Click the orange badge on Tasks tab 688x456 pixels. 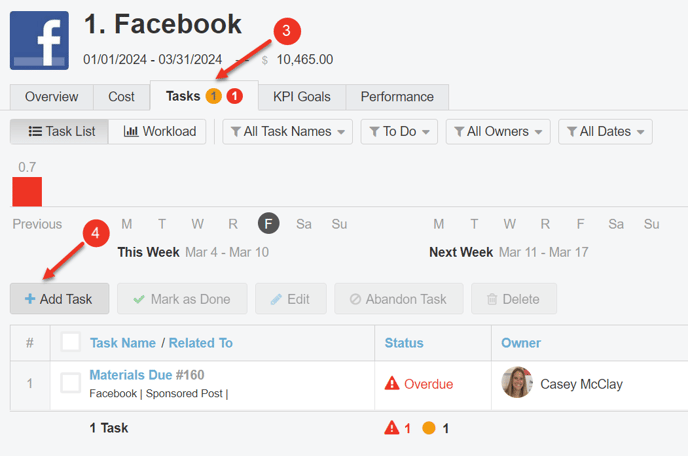[214, 96]
